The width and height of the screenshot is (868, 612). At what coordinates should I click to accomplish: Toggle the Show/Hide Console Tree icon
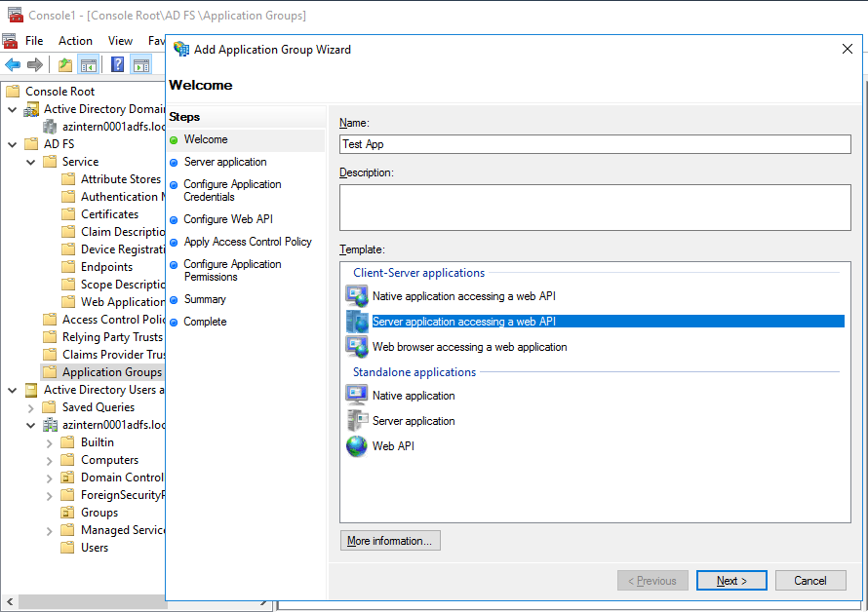[x=89, y=65]
